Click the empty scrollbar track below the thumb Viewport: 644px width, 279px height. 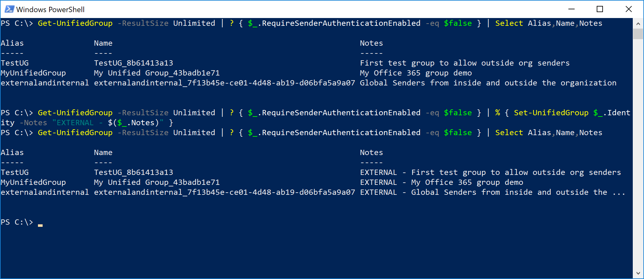pyautogui.click(x=638, y=155)
